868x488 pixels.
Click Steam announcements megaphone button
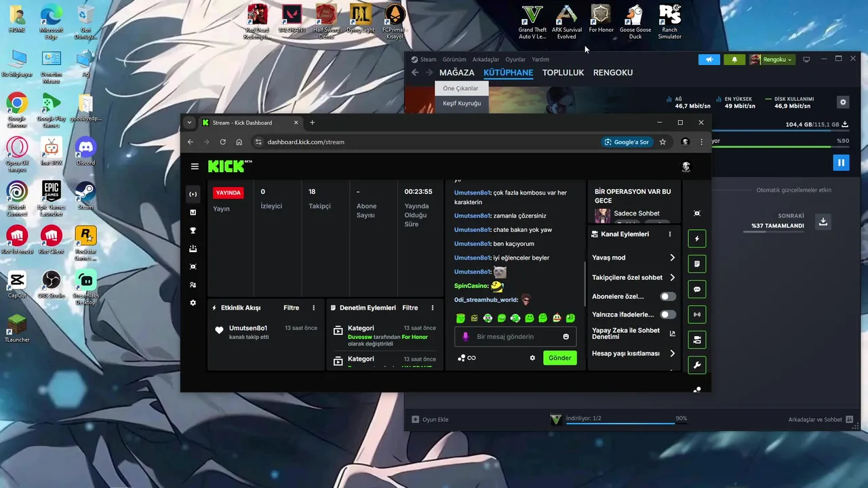(x=709, y=60)
